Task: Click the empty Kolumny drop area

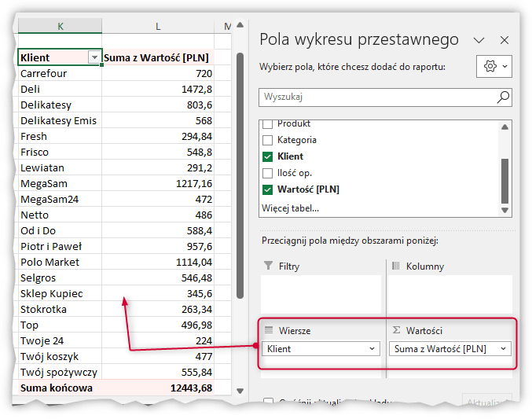Action: click(x=450, y=294)
